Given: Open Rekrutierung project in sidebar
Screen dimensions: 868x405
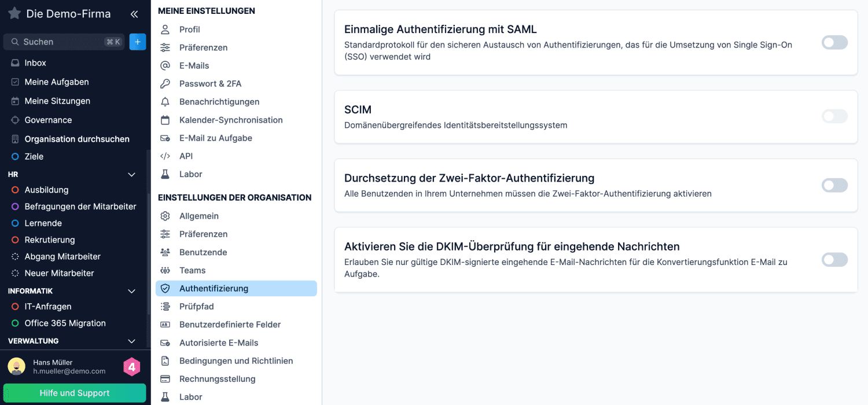Looking at the screenshot, I should pyautogui.click(x=49, y=240).
